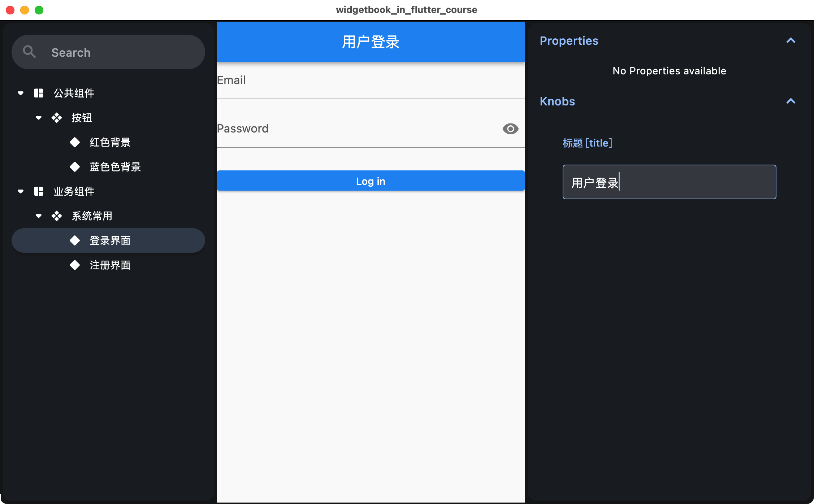Select the 业务组件 category label
This screenshot has height=504, width=814.
(74, 191)
